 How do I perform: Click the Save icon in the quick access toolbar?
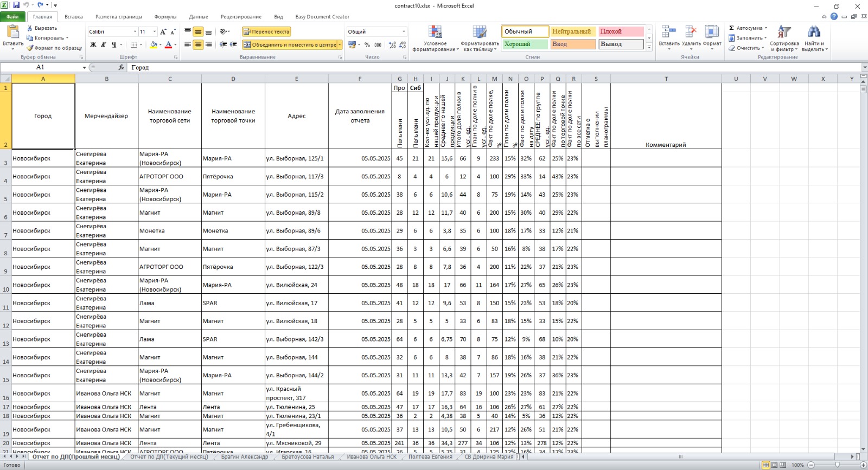16,5
